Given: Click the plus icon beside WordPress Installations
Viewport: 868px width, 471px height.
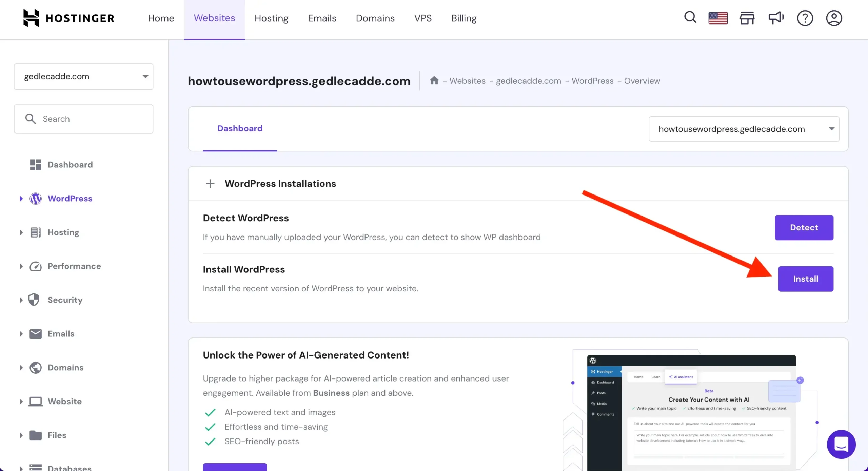Looking at the screenshot, I should (x=210, y=184).
